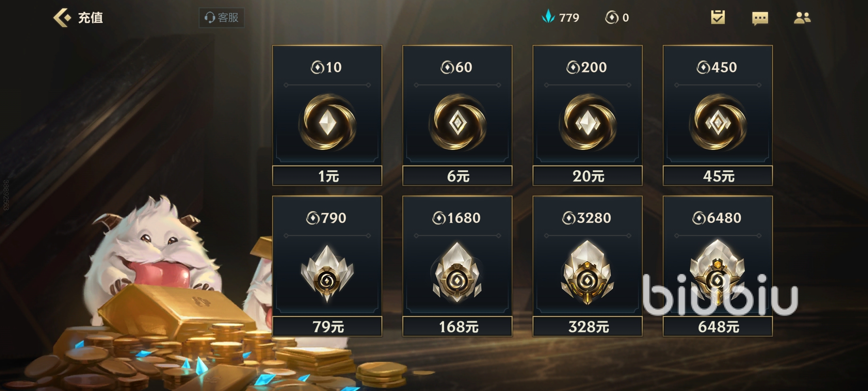Open the task checklist icon
Image resolution: width=868 pixels, height=391 pixels.
(x=718, y=17)
